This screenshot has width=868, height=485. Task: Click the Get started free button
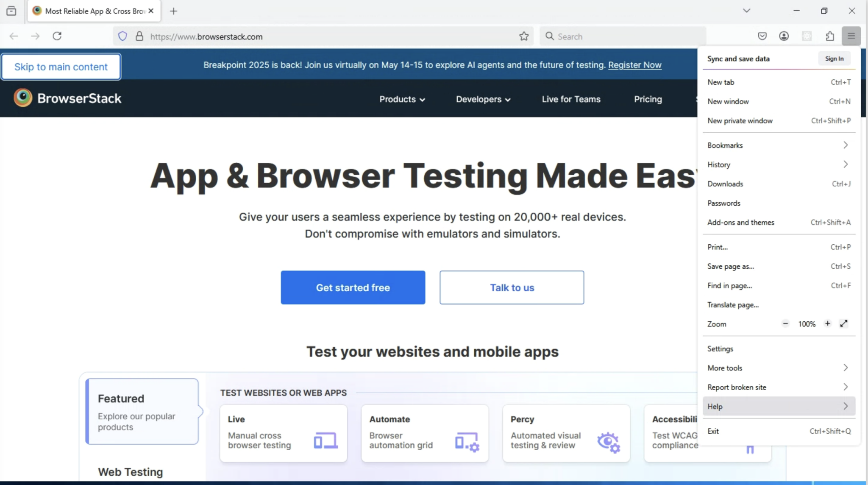pyautogui.click(x=353, y=287)
